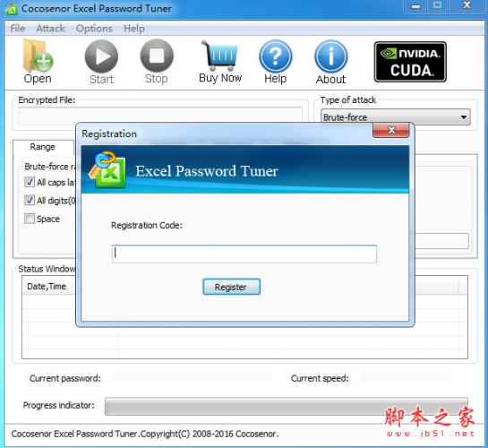Screen dimensions: 488x448
Task: Open Buy Now shopping cart
Action: (219, 56)
